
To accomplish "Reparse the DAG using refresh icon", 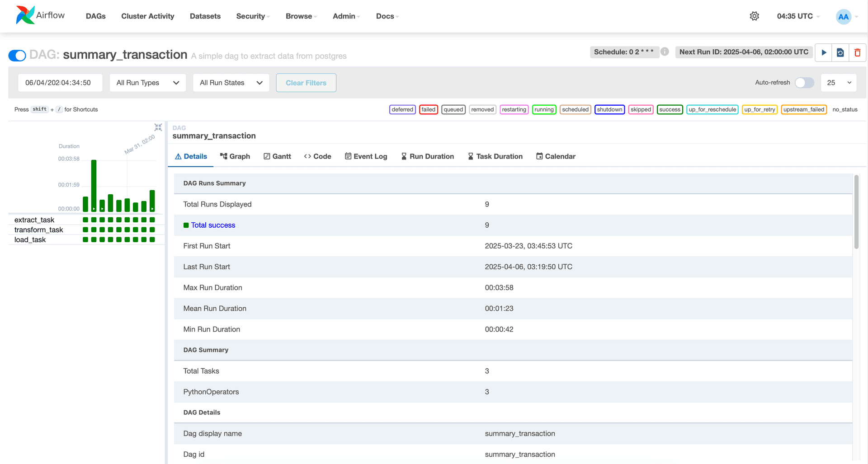I will (840, 52).
